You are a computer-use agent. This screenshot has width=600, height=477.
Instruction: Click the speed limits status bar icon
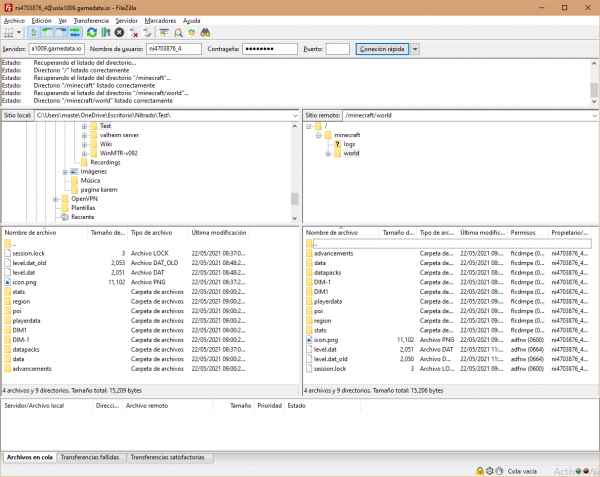tap(499, 471)
